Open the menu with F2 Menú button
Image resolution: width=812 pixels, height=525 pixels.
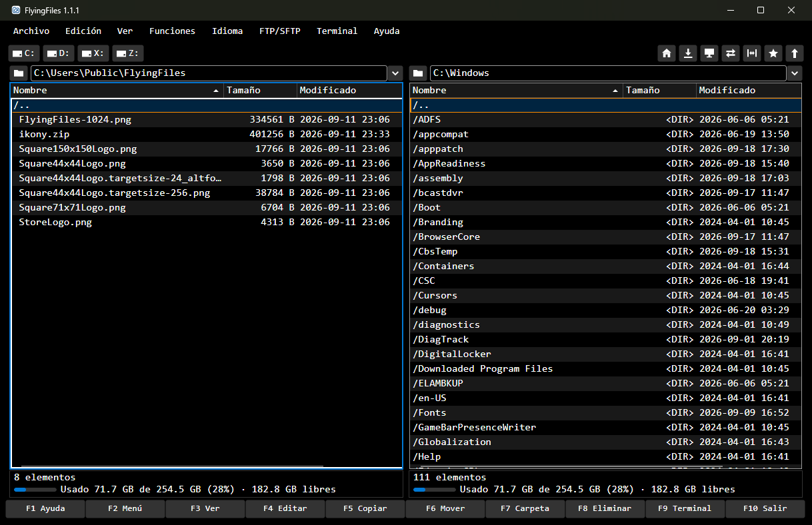[125, 508]
